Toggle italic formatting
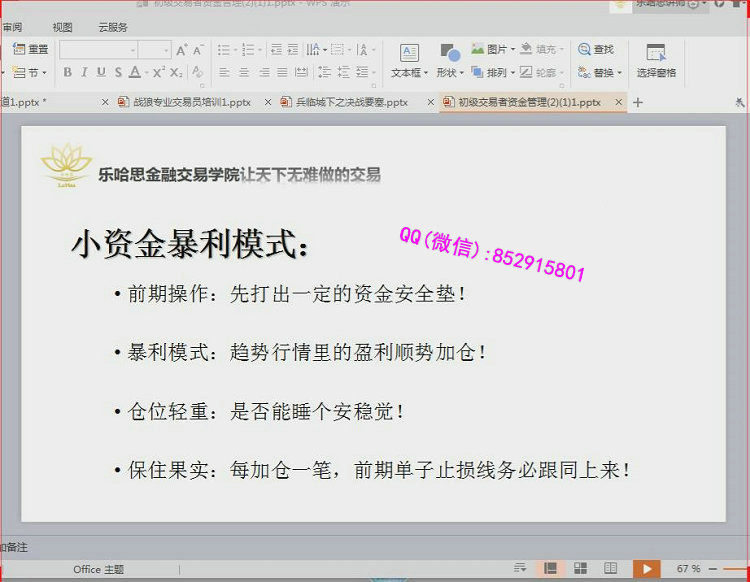The width and height of the screenshot is (750, 582). tap(84, 72)
